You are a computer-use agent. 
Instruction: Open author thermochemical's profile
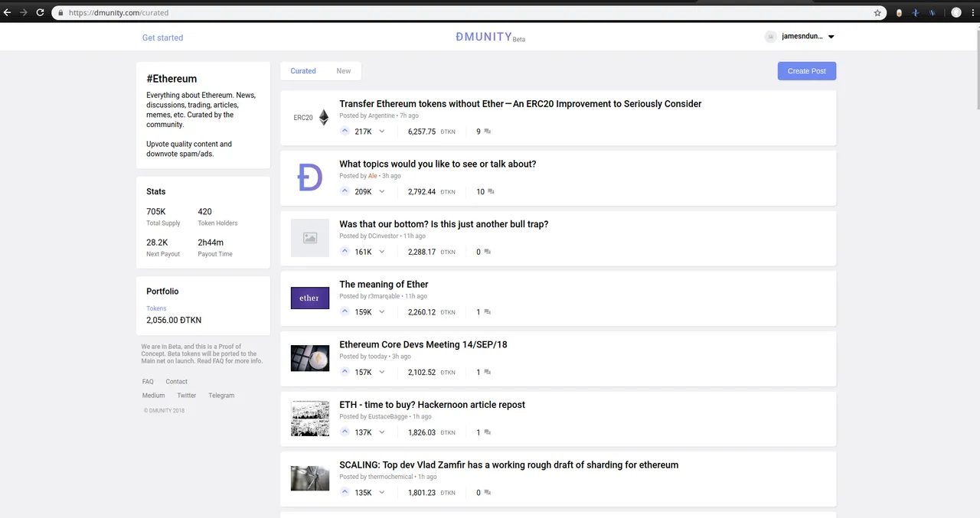(390, 477)
